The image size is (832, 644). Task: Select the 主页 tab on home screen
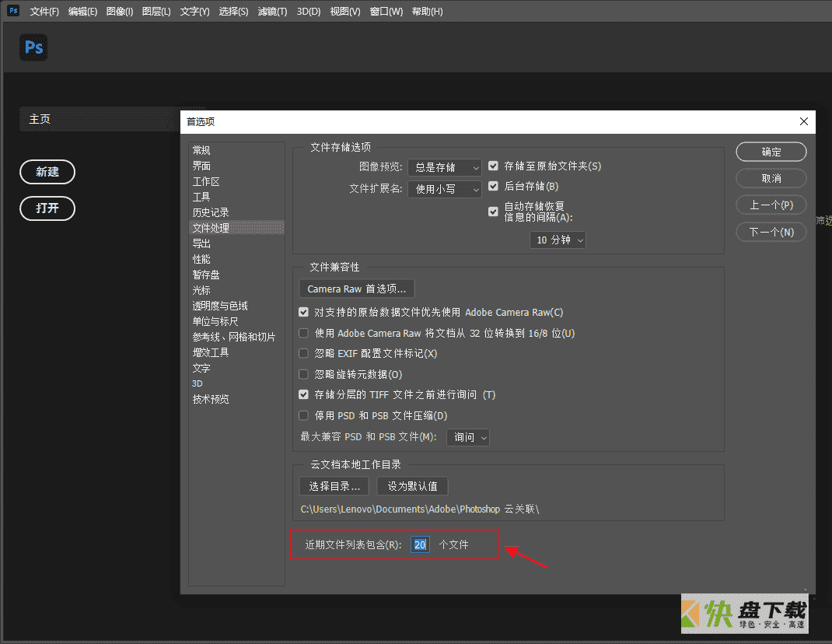click(x=99, y=119)
